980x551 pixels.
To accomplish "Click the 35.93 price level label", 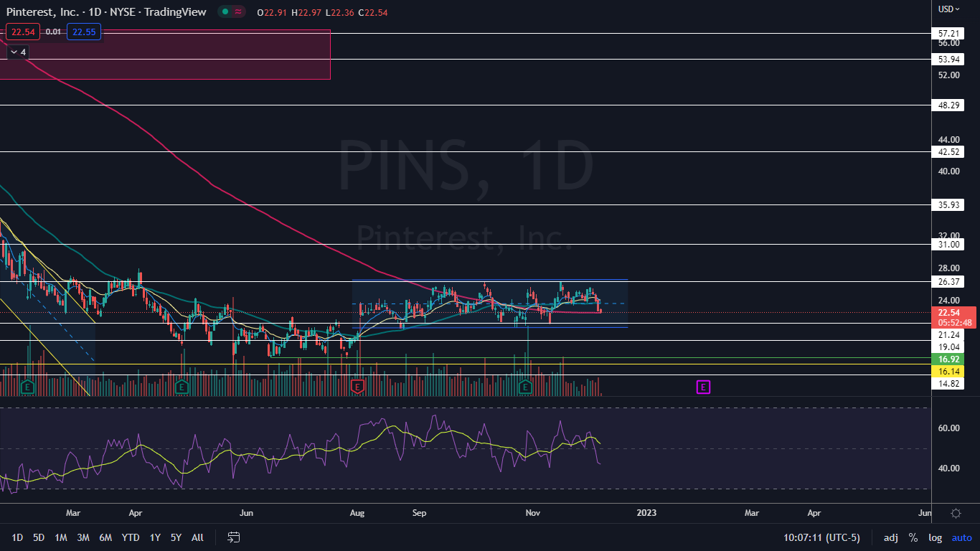I will pyautogui.click(x=950, y=204).
